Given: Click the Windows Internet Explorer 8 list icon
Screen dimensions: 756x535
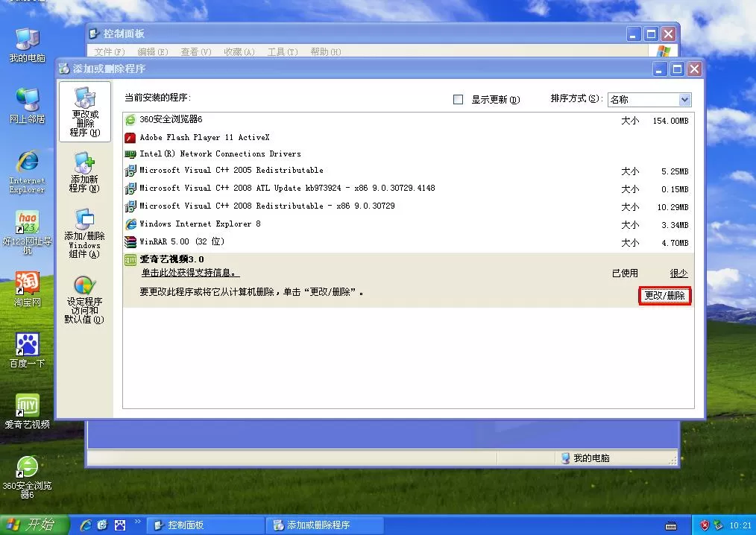Looking at the screenshot, I should (130, 224).
